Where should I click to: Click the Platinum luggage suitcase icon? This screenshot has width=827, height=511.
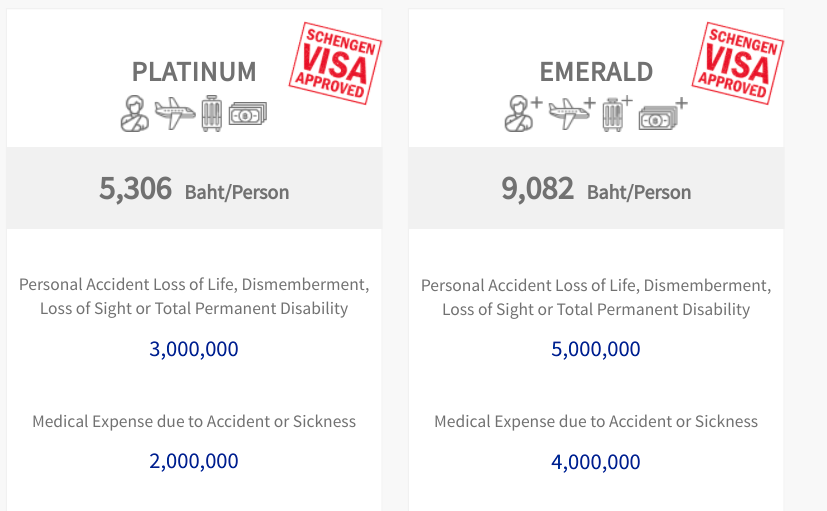click(x=211, y=113)
